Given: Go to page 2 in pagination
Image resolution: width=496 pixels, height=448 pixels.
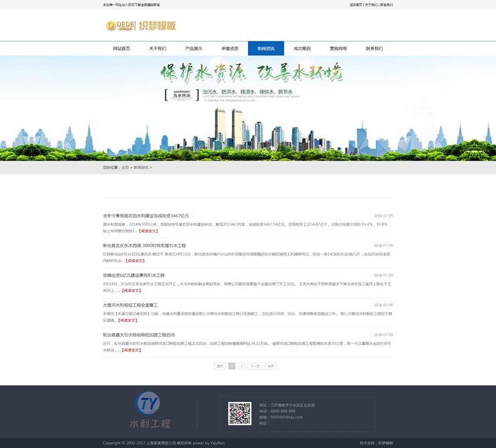Looking at the screenshot, I should click(241, 366).
